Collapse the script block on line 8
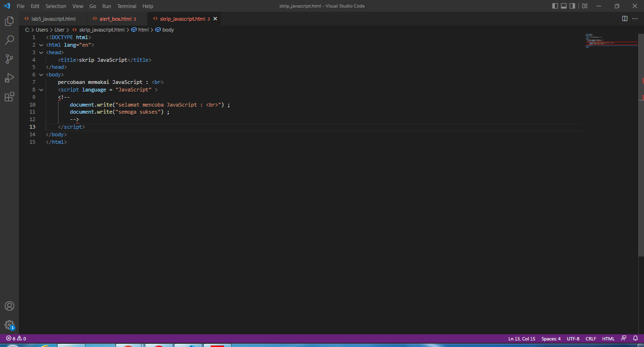 point(41,90)
